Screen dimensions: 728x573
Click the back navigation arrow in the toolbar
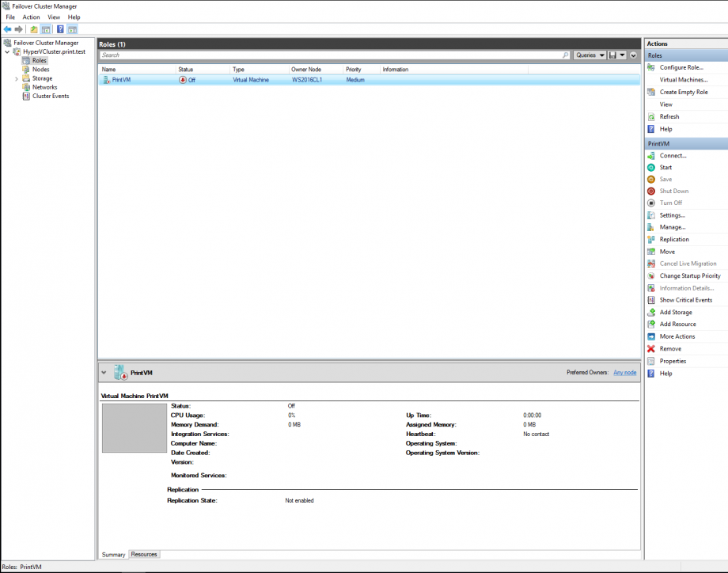coord(7,29)
